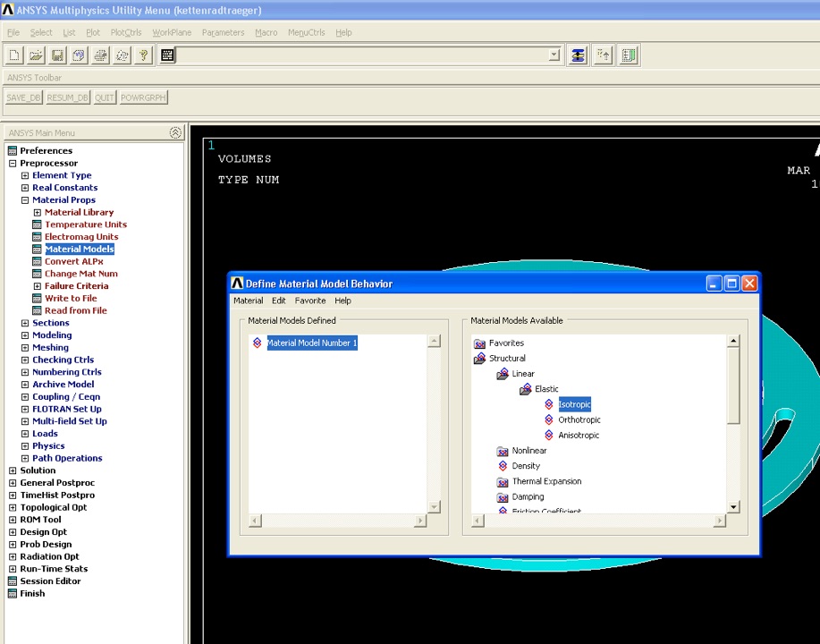
Task: Click the POWRGRPH toolbar button
Action: pyautogui.click(x=143, y=97)
